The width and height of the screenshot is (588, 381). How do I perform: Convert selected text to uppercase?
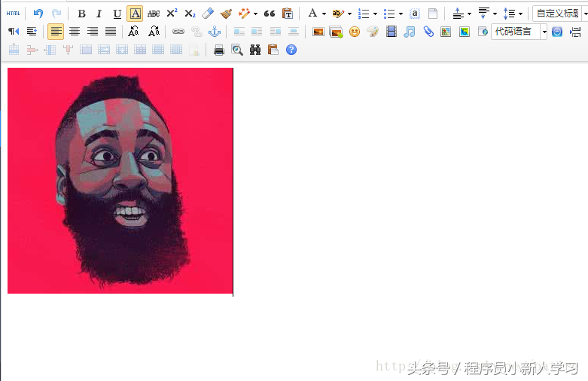pyautogui.click(x=133, y=32)
